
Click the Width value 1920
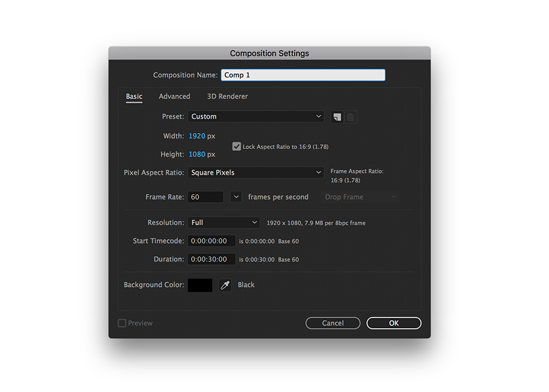[x=197, y=136]
